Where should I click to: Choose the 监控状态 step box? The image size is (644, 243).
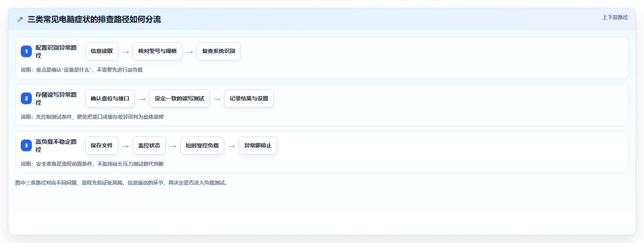tap(149, 145)
